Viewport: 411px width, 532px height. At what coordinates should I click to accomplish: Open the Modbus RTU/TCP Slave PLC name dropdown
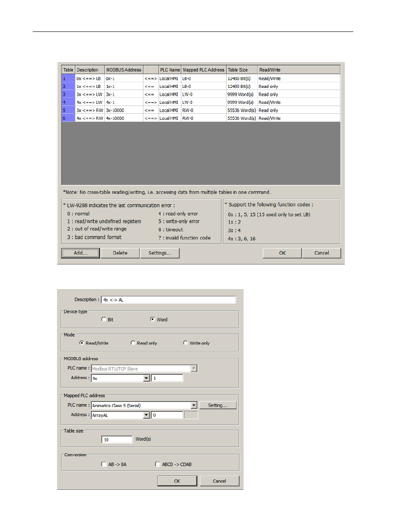coord(194,368)
